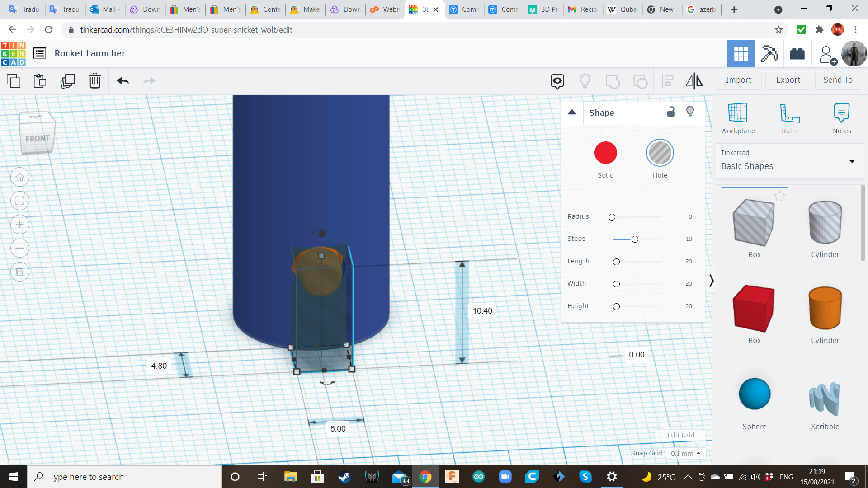Click the Export button
This screenshot has height=488, width=868.
[x=788, y=80]
